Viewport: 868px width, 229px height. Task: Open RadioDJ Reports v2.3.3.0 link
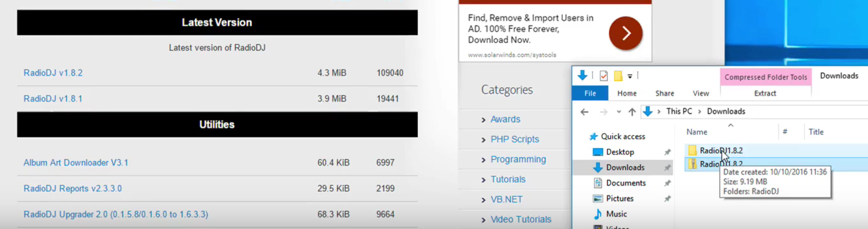tap(73, 189)
